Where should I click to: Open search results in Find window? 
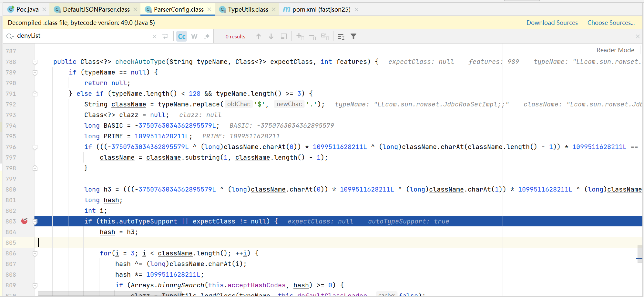[341, 36]
